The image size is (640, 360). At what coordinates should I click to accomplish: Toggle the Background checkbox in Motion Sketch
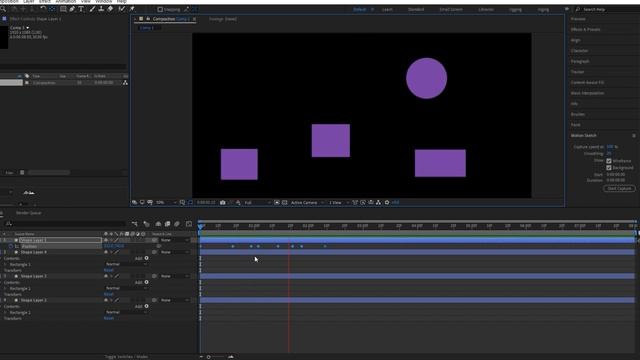pos(609,168)
